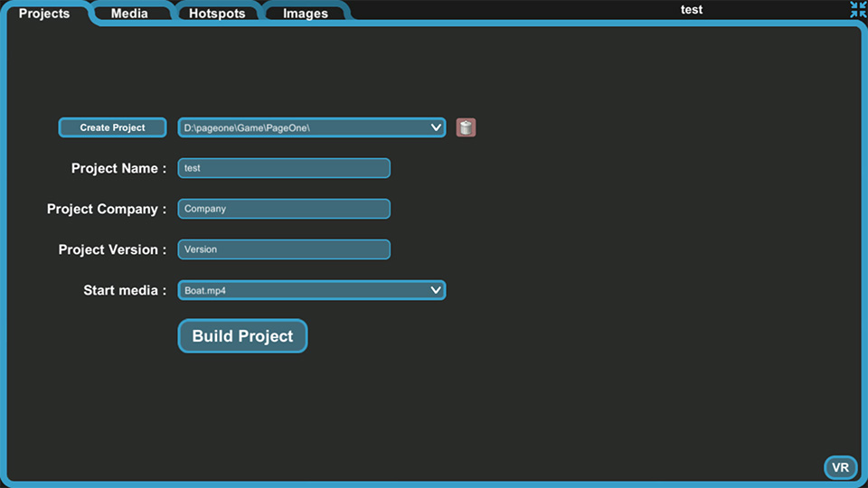The image size is (868, 488).
Task: Open the project path dropdown
Action: (x=312, y=127)
